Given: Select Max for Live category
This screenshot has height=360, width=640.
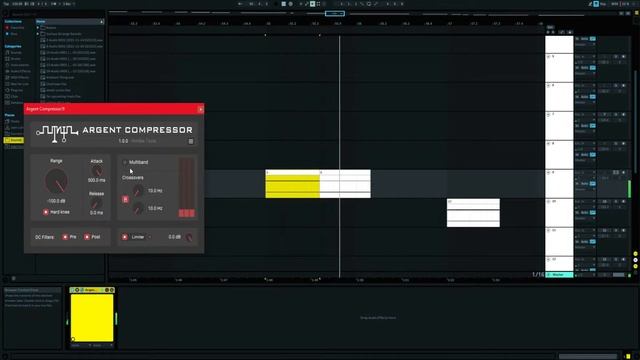Looking at the screenshot, I should point(19,84).
